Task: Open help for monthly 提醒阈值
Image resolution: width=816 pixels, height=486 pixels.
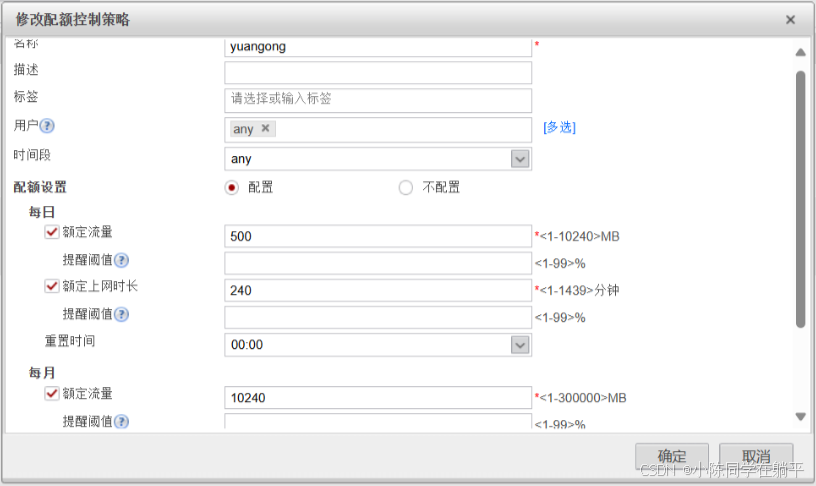Action: [x=121, y=421]
